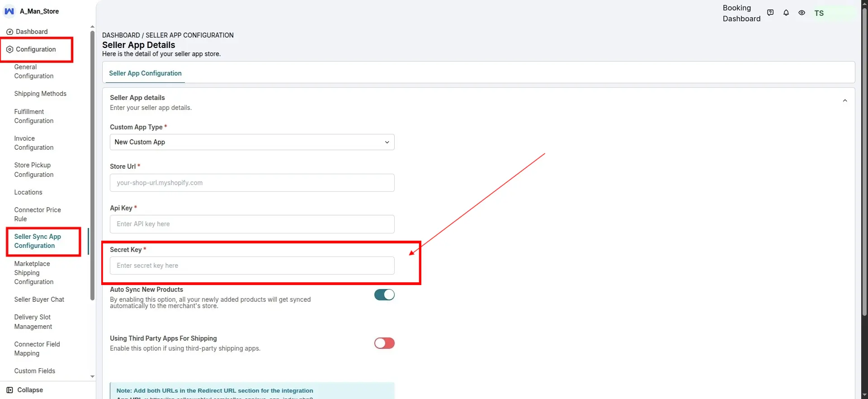Go to Shipping Methods
This screenshot has height=399, width=868.
click(x=40, y=94)
